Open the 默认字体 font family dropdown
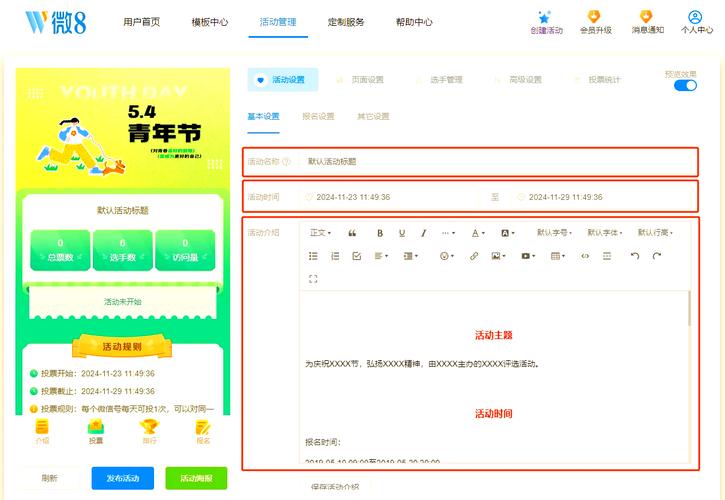This screenshot has width=725, height=500. click(x=605, y=233)
